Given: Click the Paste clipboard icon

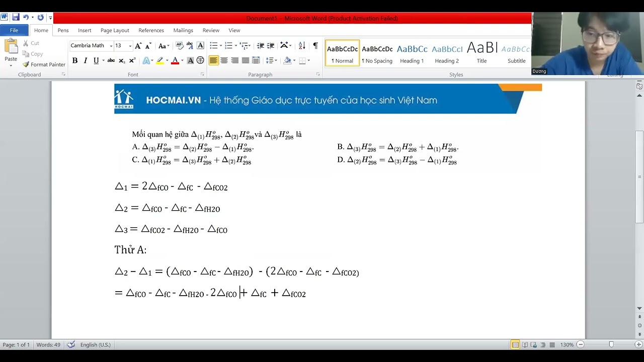Looking at the screenshot, I should point(11,46).
